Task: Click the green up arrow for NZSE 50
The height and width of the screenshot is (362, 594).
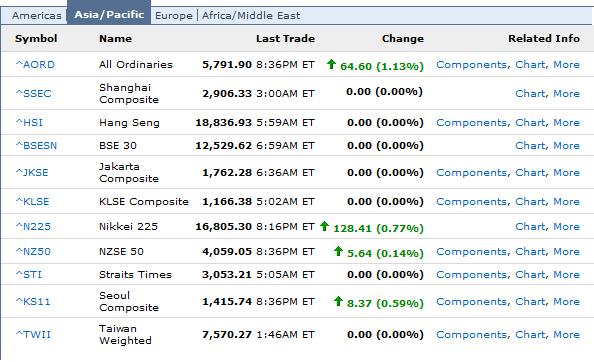Action: tap(338, 251)
